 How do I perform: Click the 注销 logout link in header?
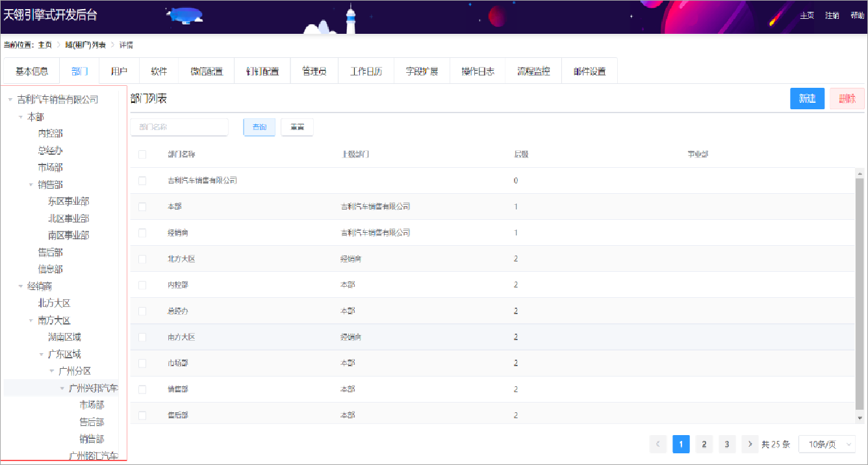(x=832, y=16)
